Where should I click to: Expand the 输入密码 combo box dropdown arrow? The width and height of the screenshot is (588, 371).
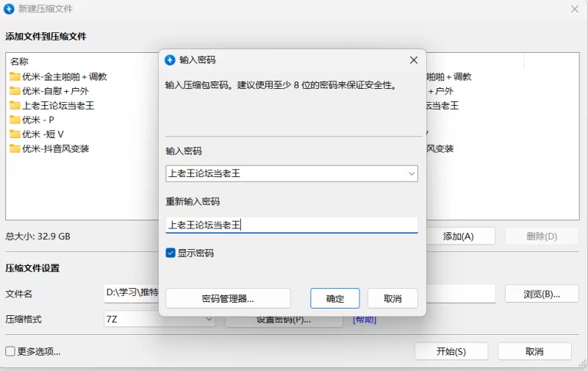click(x=412, y=173)
